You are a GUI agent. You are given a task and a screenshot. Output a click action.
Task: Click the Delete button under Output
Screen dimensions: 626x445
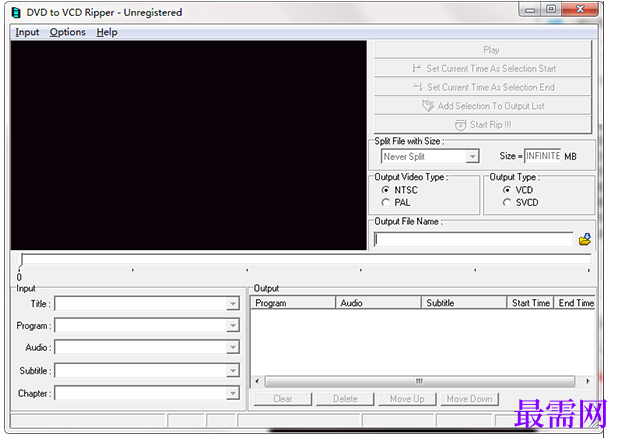click(x=345, y=399)
